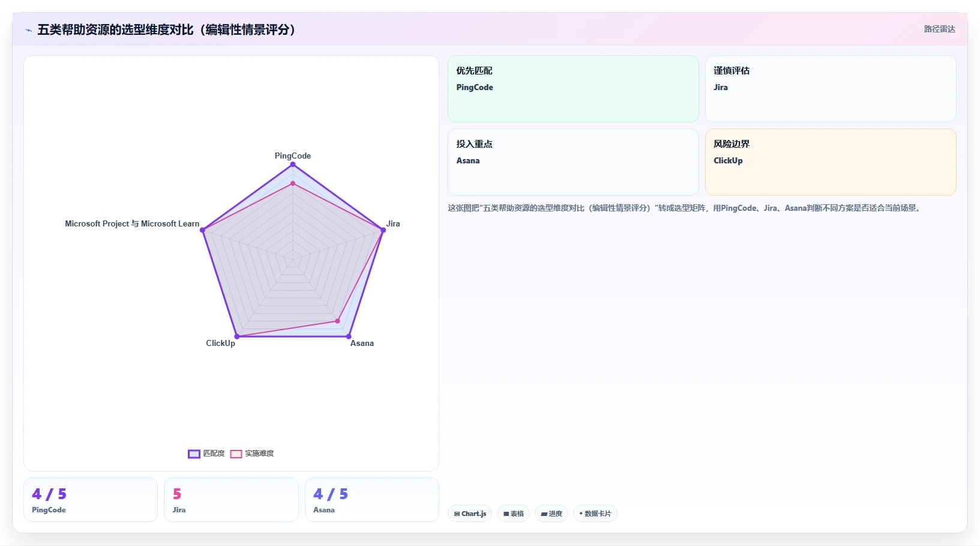Viewport: 980px width, 546px height.
Task: Click the PingCode axis label on the radar
Action: 293,156
